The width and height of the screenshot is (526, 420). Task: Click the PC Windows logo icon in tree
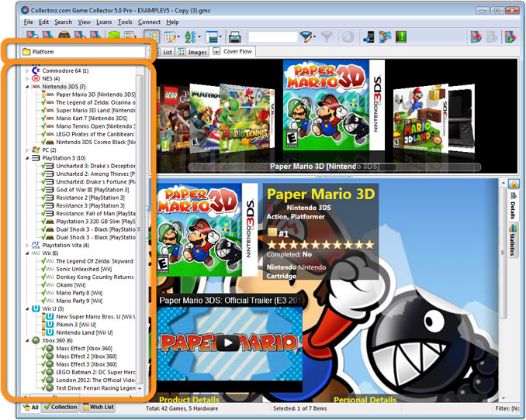(x=36, y=150)
